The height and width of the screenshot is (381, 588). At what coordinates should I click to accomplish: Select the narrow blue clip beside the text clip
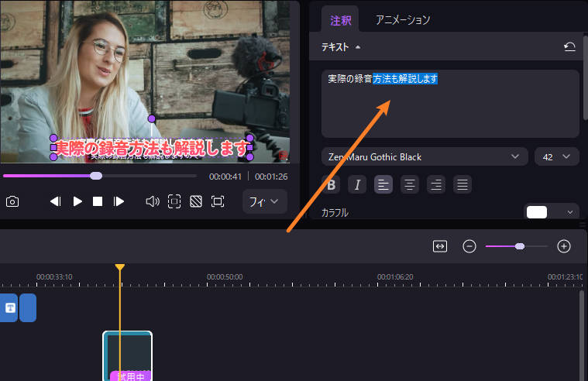[x=28, y=308]
